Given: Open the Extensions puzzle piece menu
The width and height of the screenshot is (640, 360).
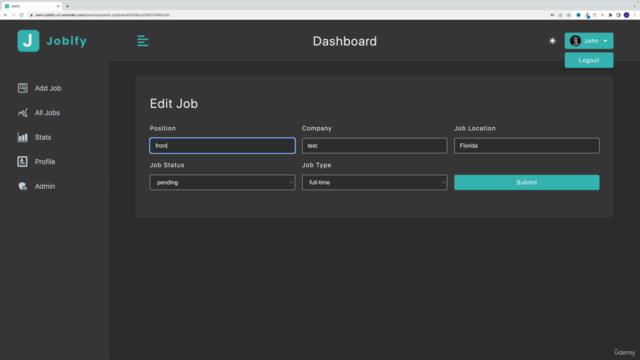Looking at the screenshot, I should 611,15.
